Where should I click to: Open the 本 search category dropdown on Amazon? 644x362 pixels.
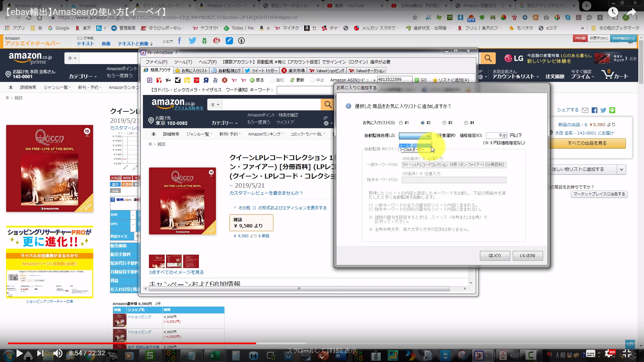pos(72,58)
